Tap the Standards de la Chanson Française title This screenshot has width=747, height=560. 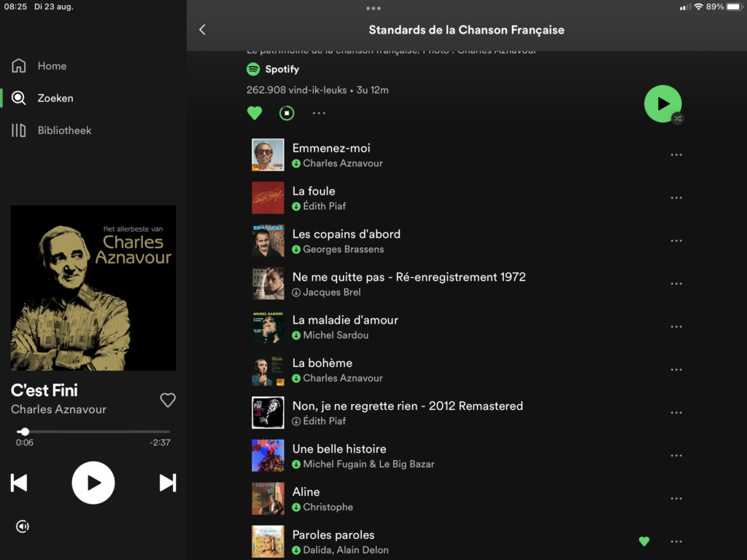(466, 30)
